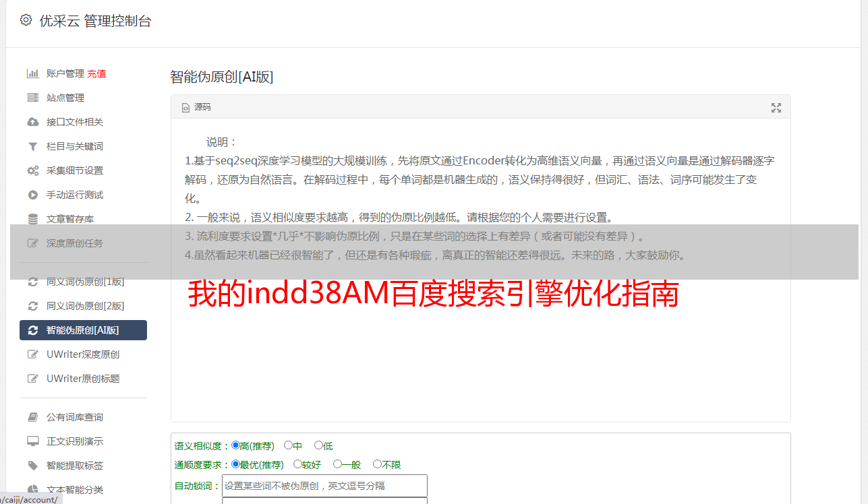The image size is (868, 504).
Task: Click the cloud upload icon for 接口文件相关
Action: pyautogui.click(x=32, y=122)
